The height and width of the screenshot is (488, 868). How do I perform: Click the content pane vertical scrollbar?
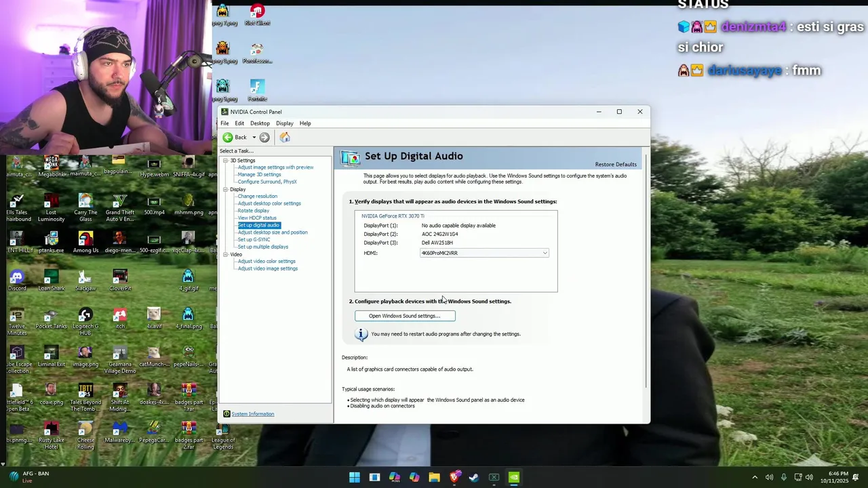point(646,271)
